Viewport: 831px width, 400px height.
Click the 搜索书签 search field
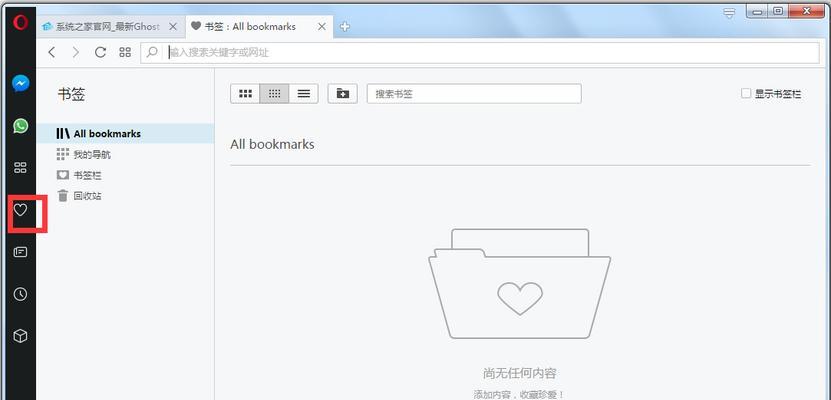[474, 94]
